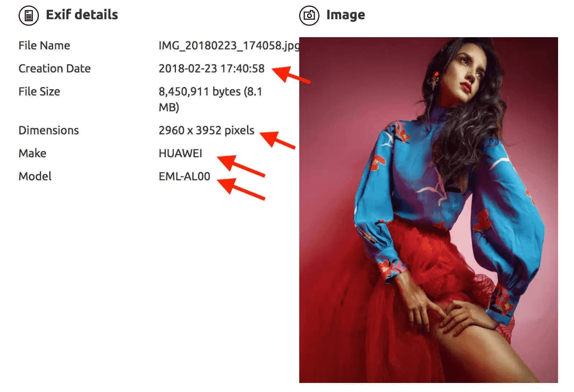This screenshot has width=574, height=392.
Task: Select the File Name label
Action: pos(44,45)
